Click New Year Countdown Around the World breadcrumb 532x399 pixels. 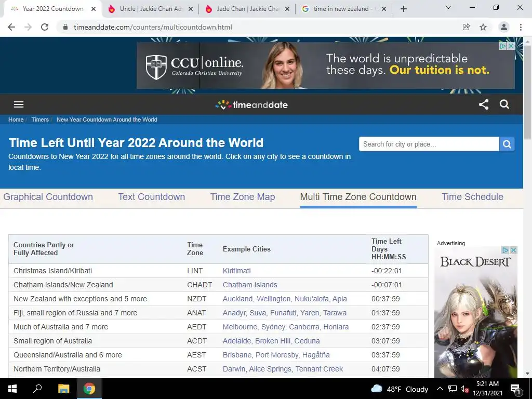[107, 119]
